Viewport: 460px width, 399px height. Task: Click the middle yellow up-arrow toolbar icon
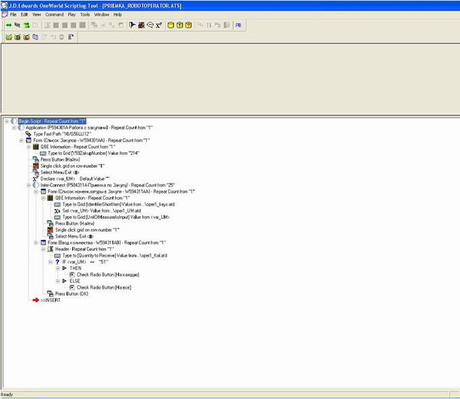click(180, 25)
